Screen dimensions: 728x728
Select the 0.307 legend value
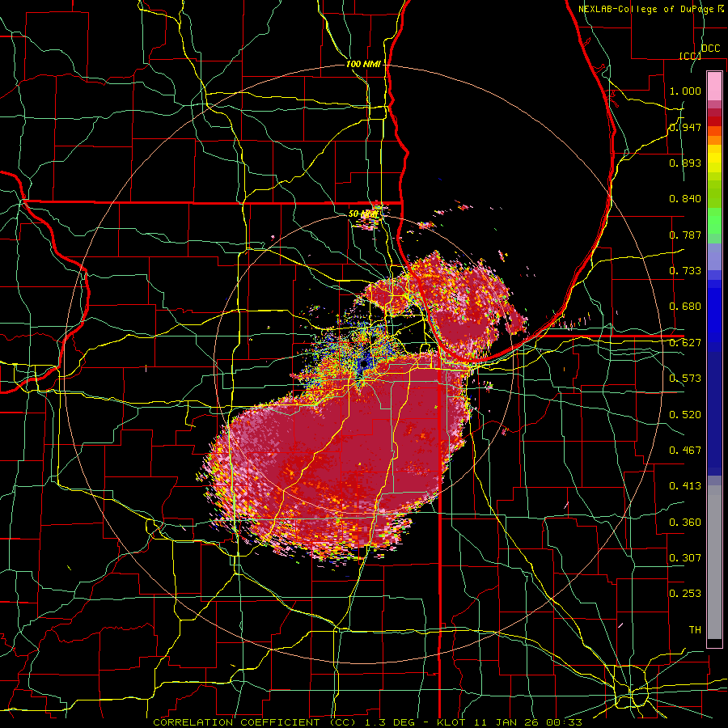(685, 557)
